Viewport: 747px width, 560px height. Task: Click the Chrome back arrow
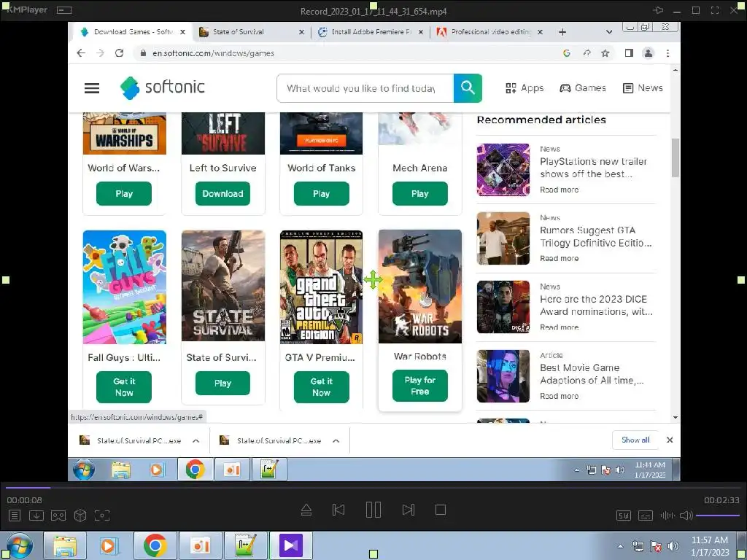pos(81,53)
